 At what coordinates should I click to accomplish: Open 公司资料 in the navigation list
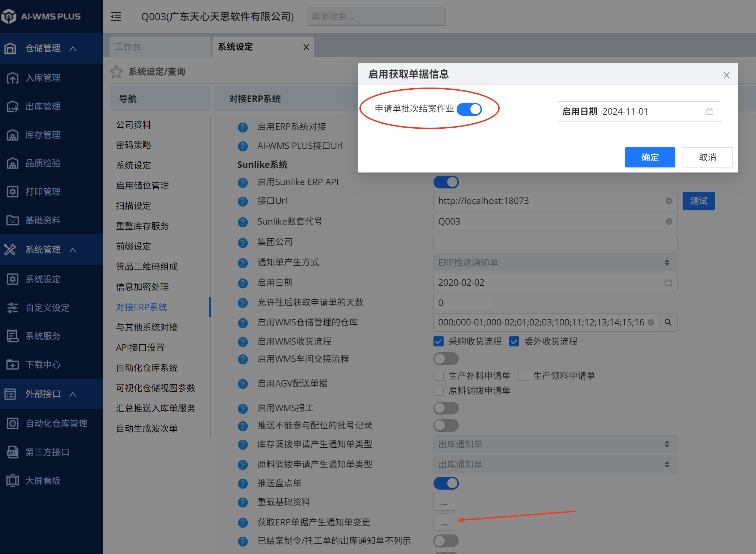point(133,125)
